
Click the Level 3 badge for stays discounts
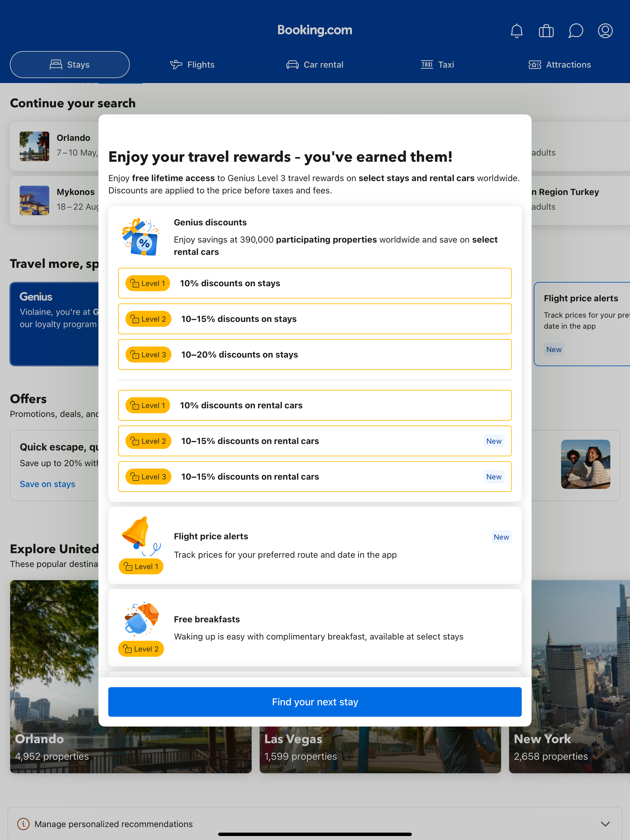click(x=148, y=355)
